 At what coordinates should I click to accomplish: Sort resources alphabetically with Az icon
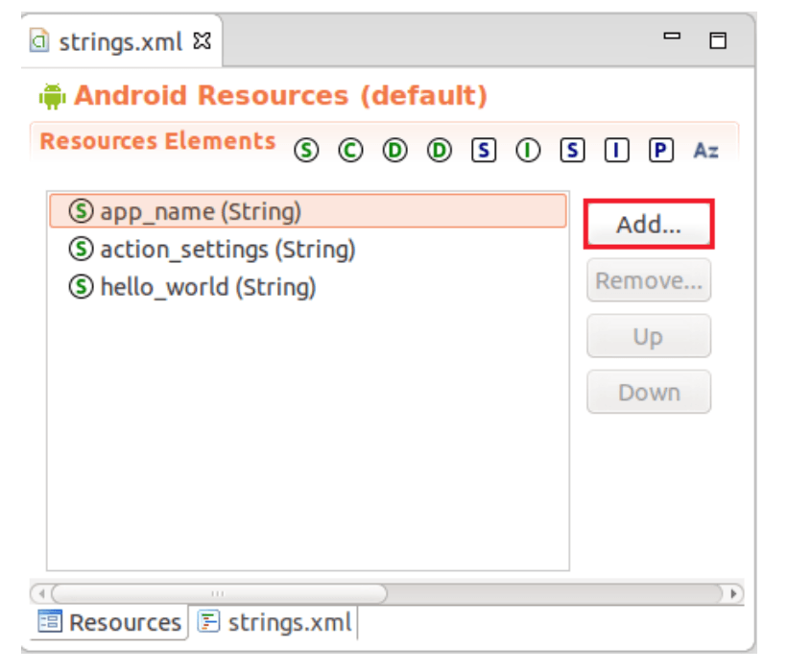(705, 152)
